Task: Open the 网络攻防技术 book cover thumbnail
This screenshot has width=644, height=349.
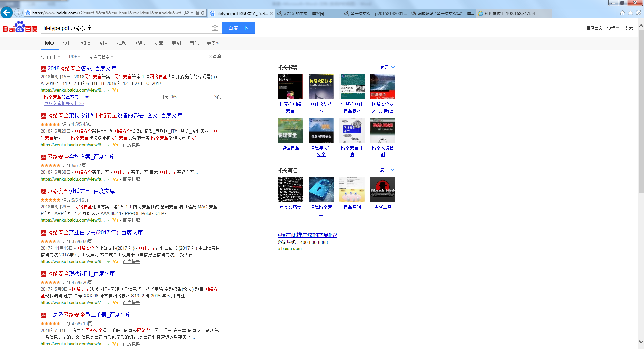Action: tap(321, 87)
